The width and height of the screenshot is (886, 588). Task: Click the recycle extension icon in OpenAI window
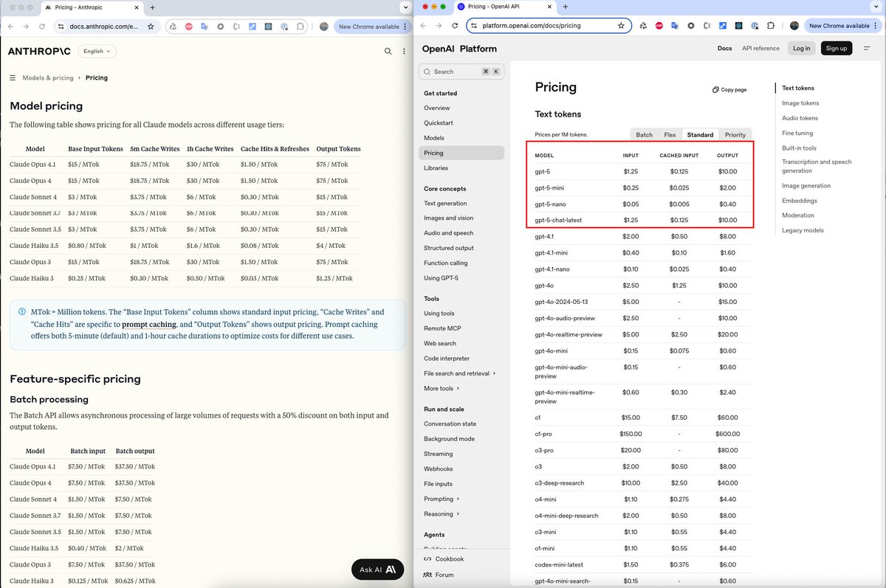[642, 26]
